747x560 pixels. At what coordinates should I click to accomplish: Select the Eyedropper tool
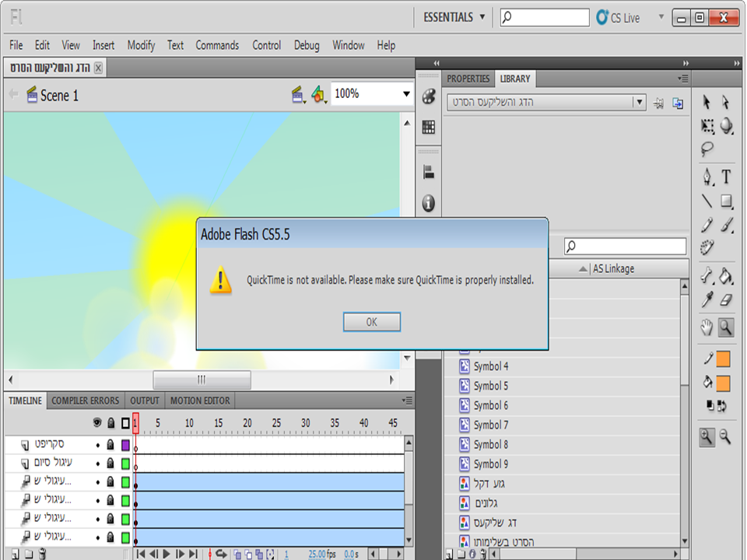pyautogui.click(x=707, y=299)
